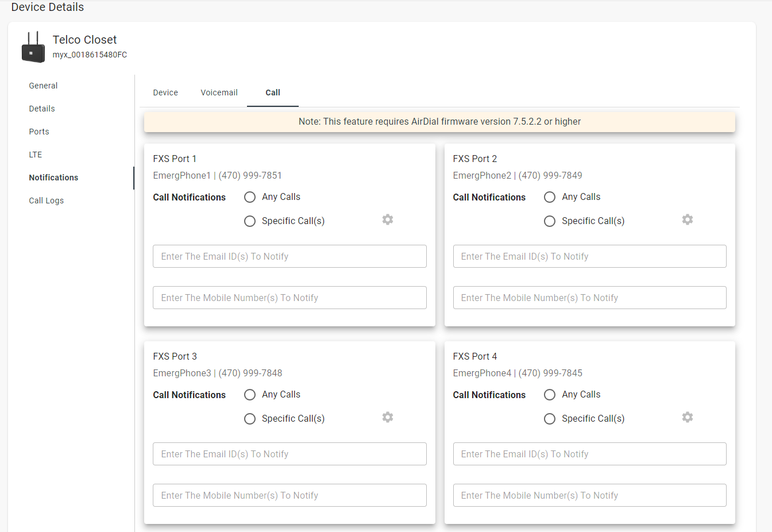
Task: Choose Specific Call(s) for FXS Port 4
Action: click(550, 419)
